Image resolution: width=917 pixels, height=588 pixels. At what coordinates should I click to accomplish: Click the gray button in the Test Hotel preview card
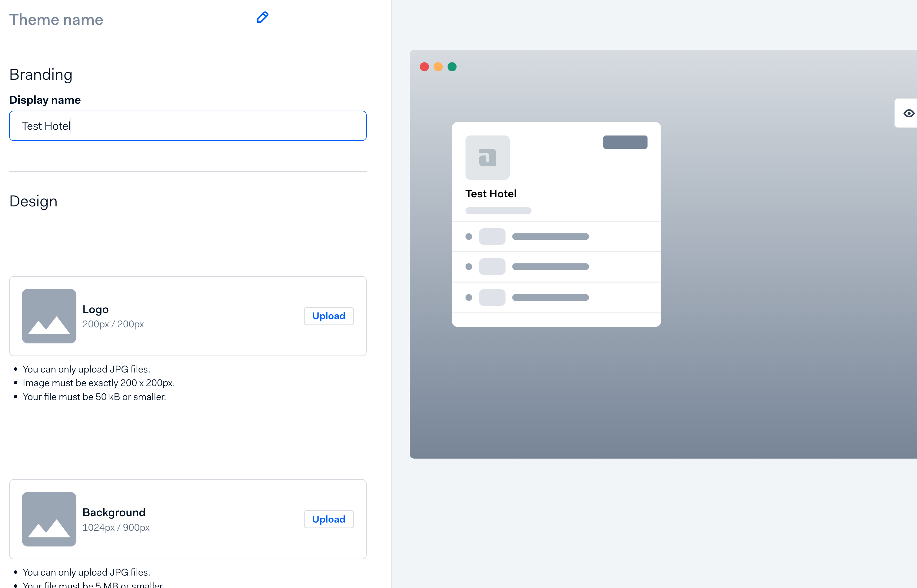pyautogui.click(x=625, y=142)
